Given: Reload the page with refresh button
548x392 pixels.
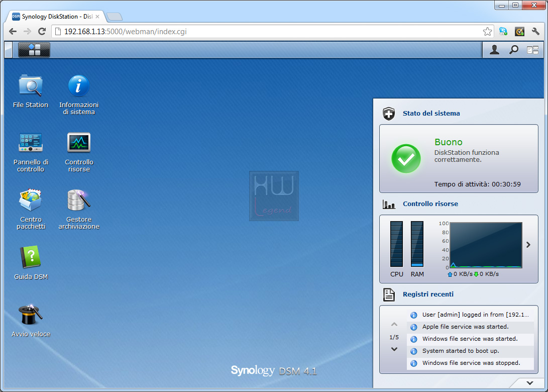Looking at the screenshot, I should coord(42,32).
